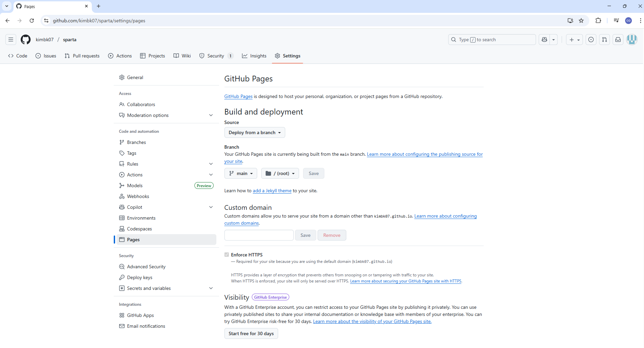Go back to the previous page
This screenshot has width=644, height=348.
tap(7, 21)
